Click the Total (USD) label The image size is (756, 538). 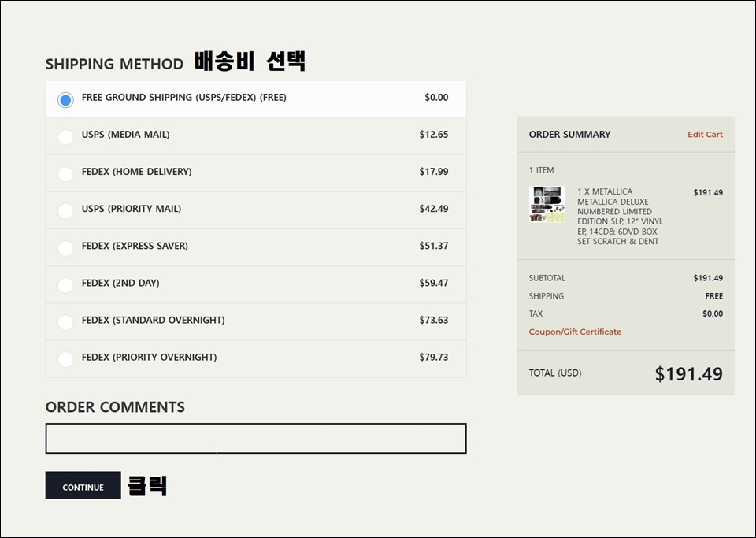(x=555, y=373)
